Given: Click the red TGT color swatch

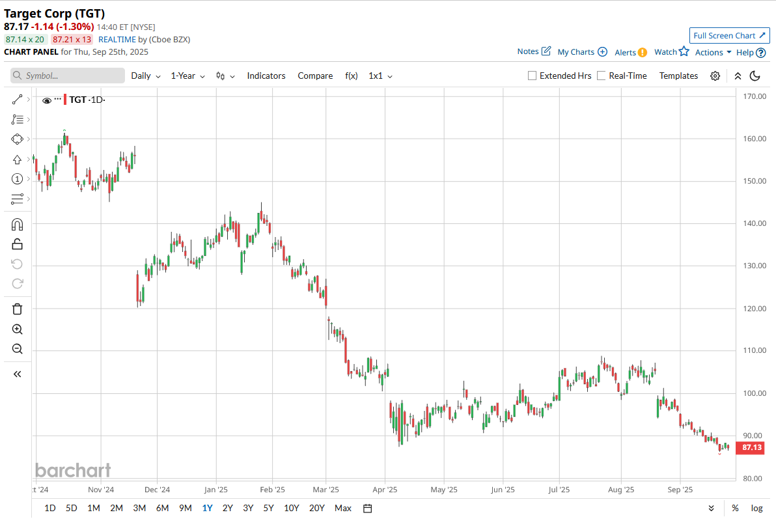Looking at the screenshot, I should click(65, 100).
